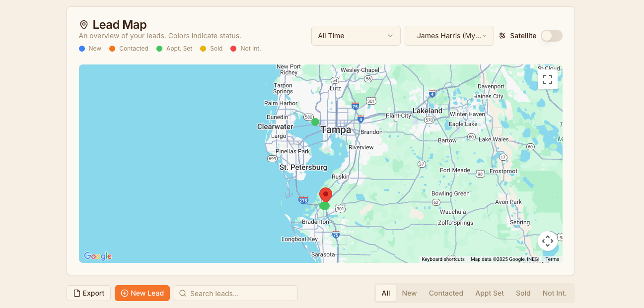The height and width of the screenshot is (308, 644).
Task: Enable the Satellite view toggle
Action: coord(551,36)
